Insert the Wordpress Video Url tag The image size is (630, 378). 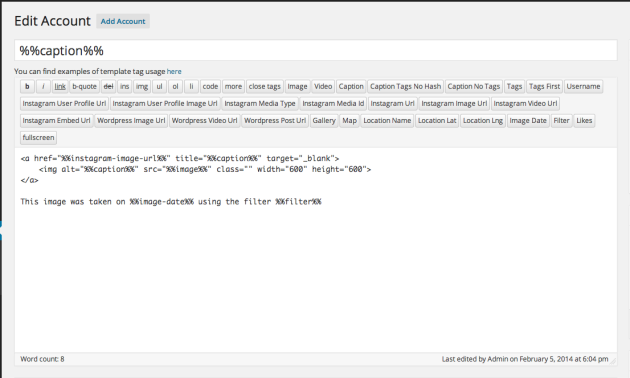pos(205,121)
